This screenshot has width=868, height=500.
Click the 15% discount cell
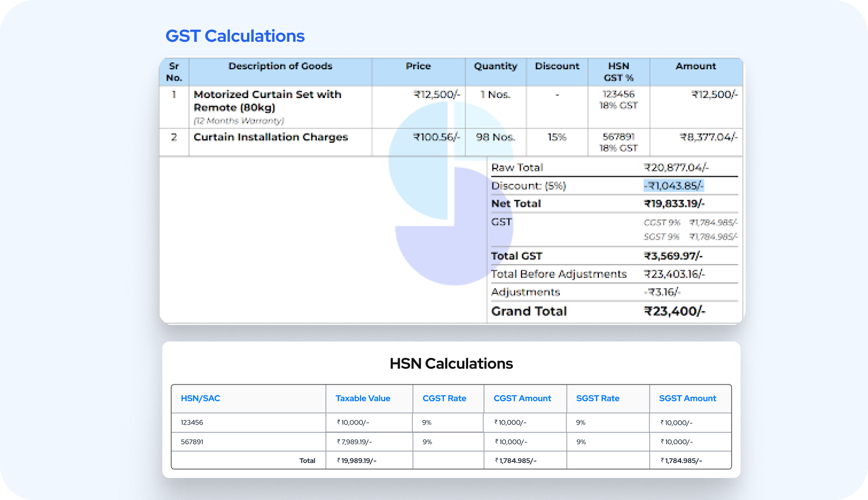point(557,137)
